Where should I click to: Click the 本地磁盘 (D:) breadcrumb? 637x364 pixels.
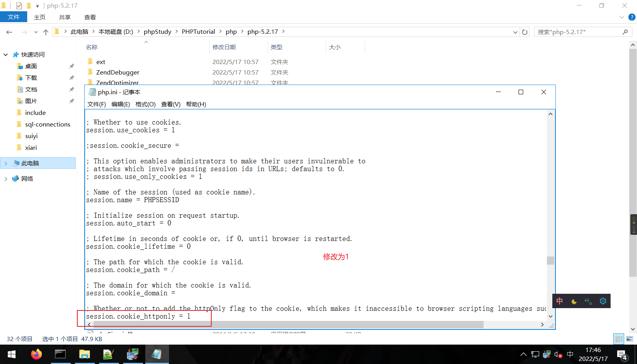[x=116, y=31]
